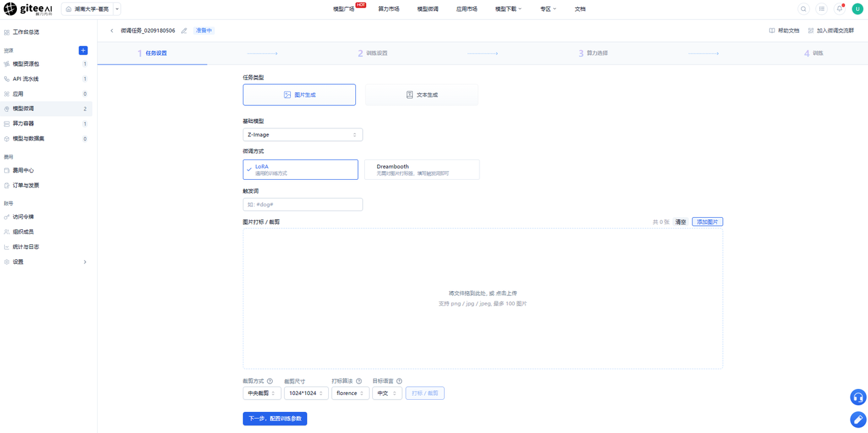Open the customer service headset button
Viewport: 868px width, 433px height.
click(x=858, y=397)
